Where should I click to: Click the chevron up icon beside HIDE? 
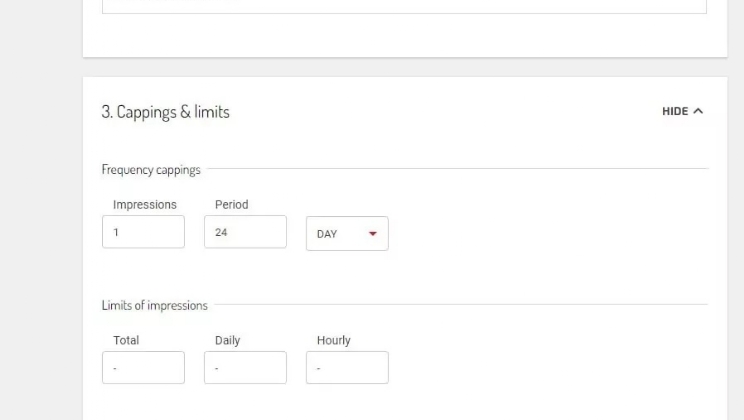(x=698, y=111)
